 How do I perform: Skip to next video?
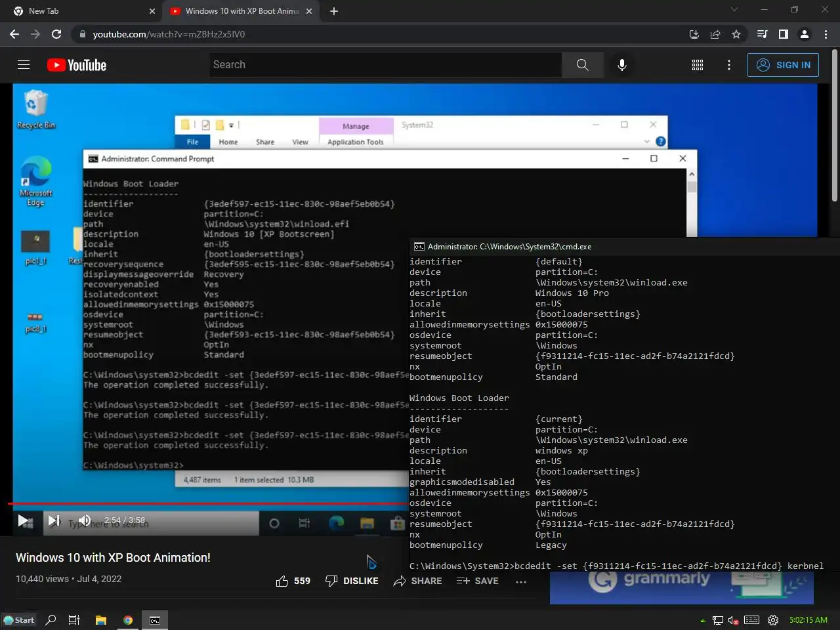click(54, 521)
